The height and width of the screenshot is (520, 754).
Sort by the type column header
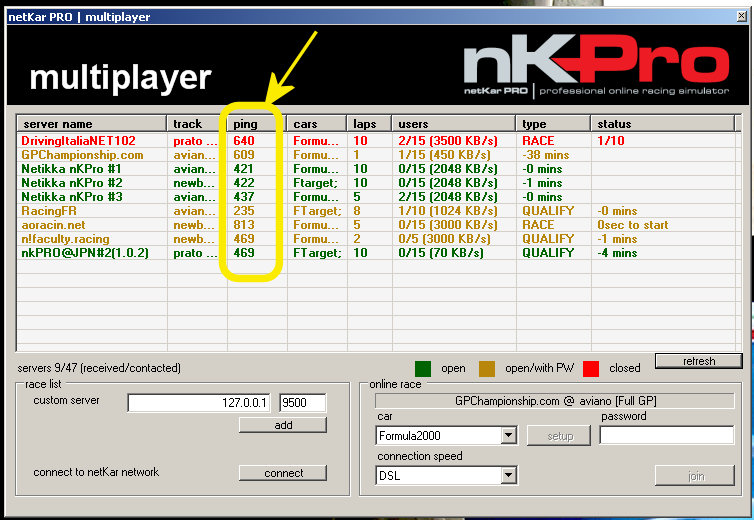[553, 124]
